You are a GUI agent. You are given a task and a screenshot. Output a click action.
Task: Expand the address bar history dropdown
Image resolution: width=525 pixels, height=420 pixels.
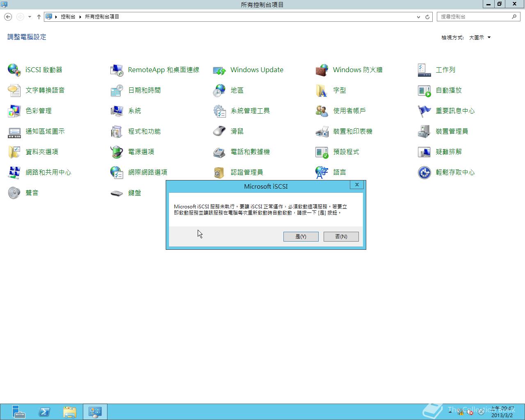[x=418, y=17]
